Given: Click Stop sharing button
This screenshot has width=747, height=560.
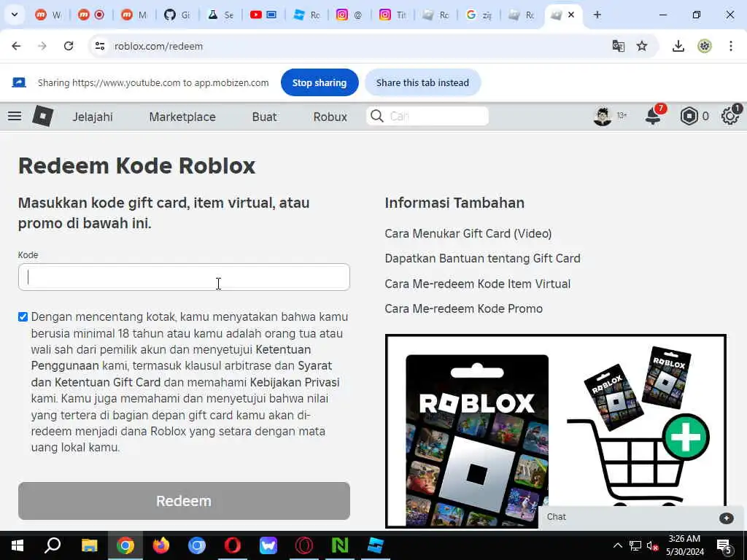Looking at the screenshot, I should point(320,82).
